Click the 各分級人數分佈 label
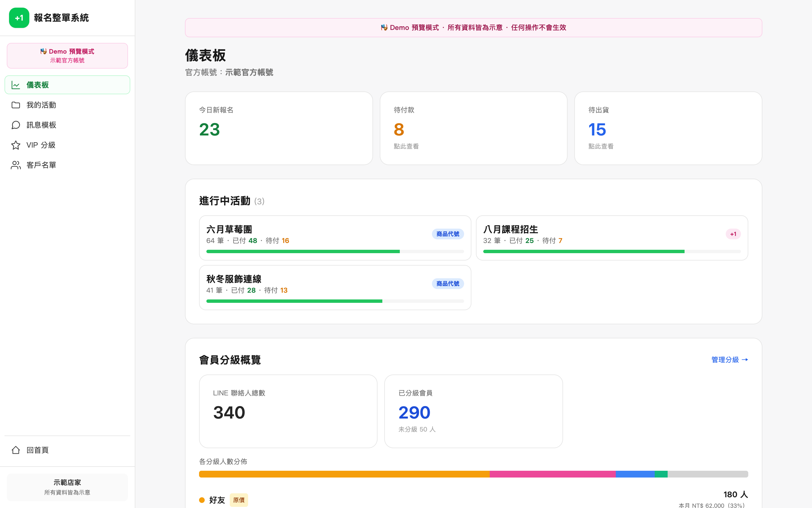This screenshot has height=508, width=812. point(223,462)
